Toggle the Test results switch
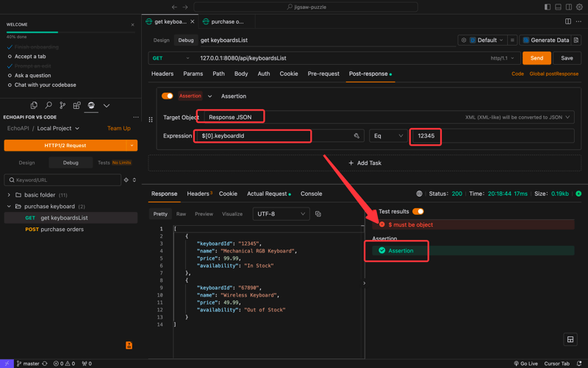Screen dimensions: 588x368 [417, 211]
